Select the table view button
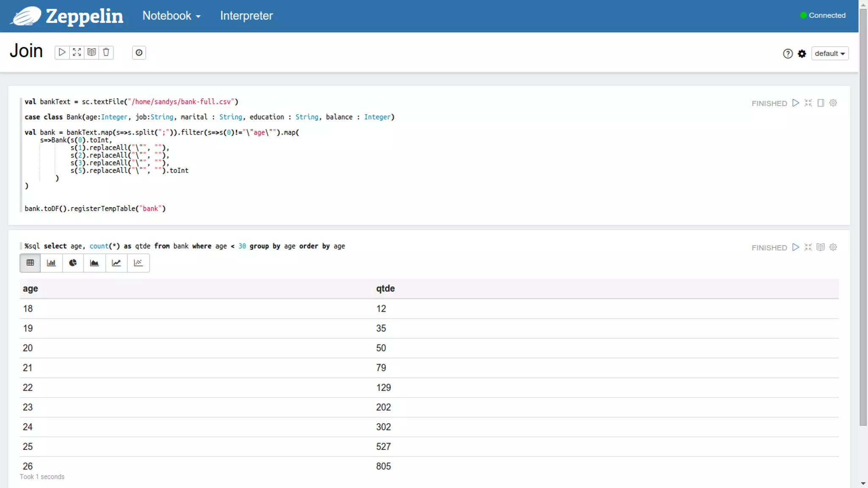This screenshot has width=868, height=488. click(x=30, y=263)
